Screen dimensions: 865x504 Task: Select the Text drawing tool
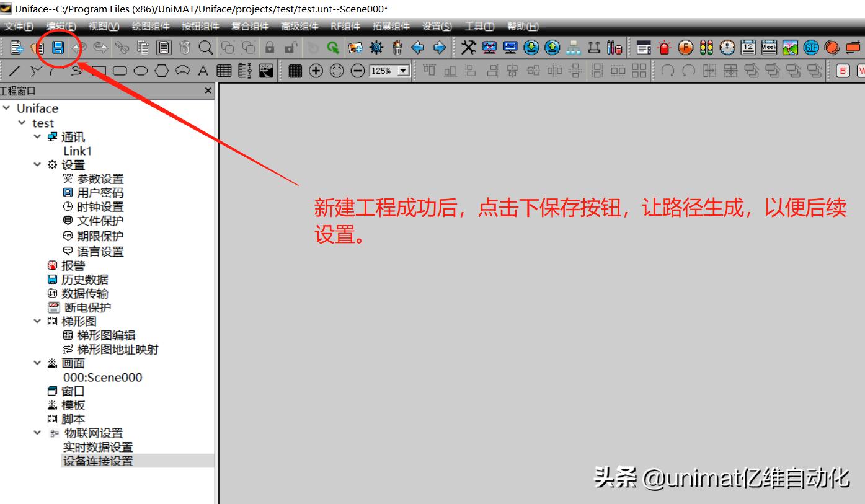click(x=202, y=71)
